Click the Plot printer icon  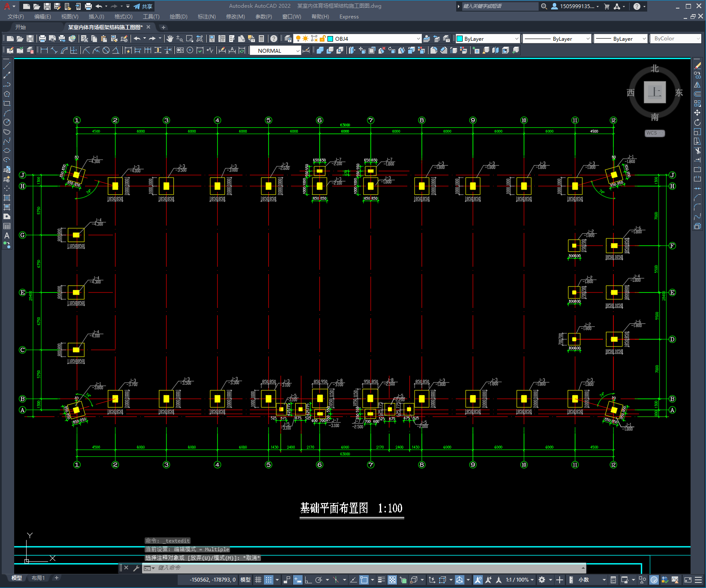(x=42, y=39)
